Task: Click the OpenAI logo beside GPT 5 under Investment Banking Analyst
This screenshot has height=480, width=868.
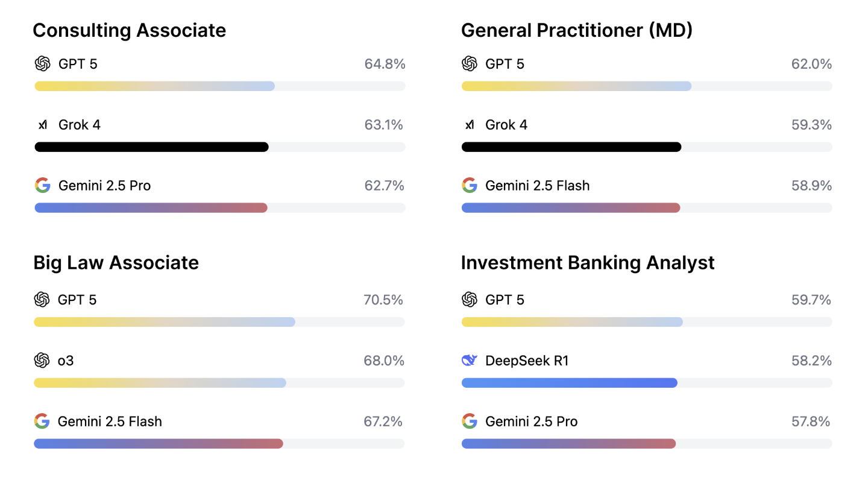Action: point(469,300)
